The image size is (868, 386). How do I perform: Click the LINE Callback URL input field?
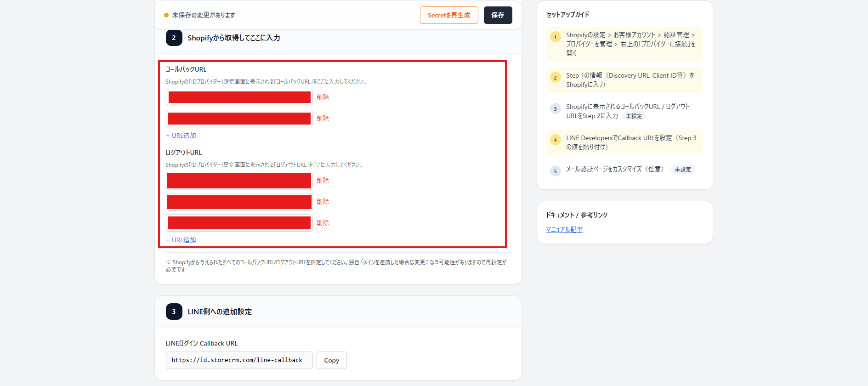click(239, 360)
